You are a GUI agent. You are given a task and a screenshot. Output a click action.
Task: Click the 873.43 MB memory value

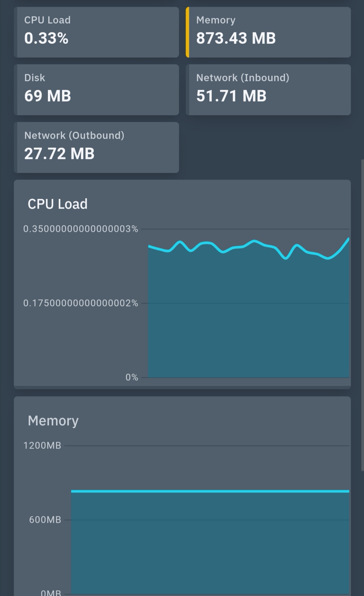pos(236,38)
